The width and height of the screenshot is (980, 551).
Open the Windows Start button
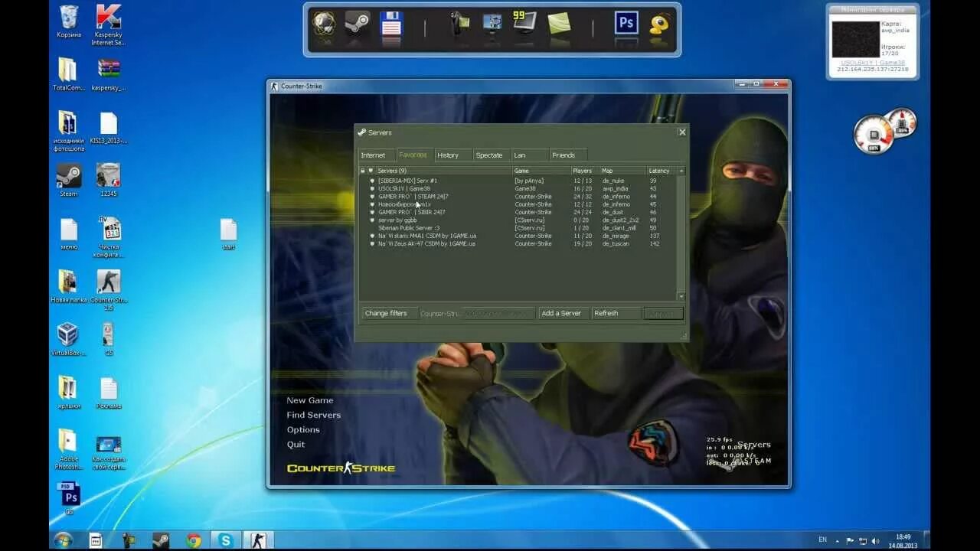click(63, 540)
